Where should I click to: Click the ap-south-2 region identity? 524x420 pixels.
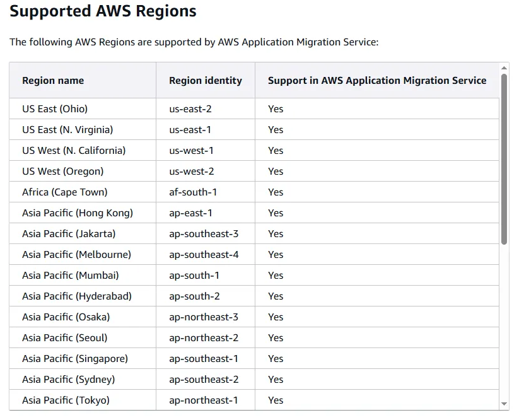[194, 296]
